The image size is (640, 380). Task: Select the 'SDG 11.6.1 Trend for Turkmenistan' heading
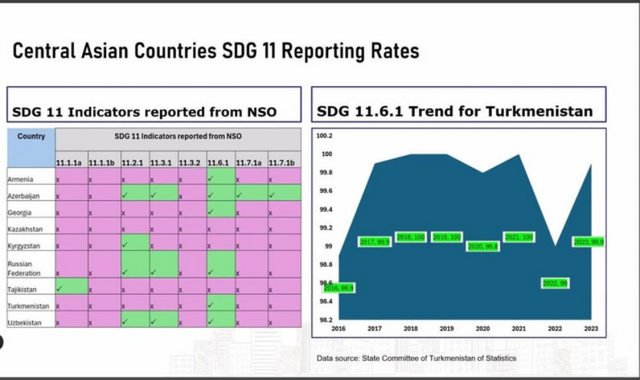point(455,111)
